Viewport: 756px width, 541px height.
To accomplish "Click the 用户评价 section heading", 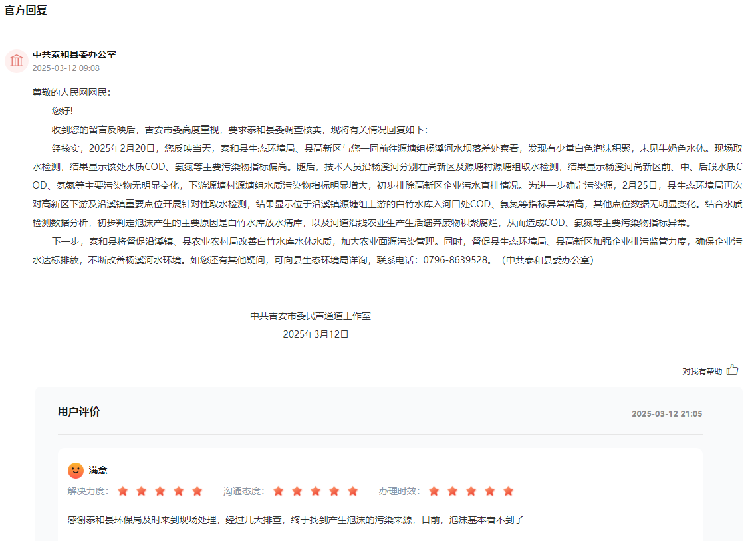I will 78,411.
